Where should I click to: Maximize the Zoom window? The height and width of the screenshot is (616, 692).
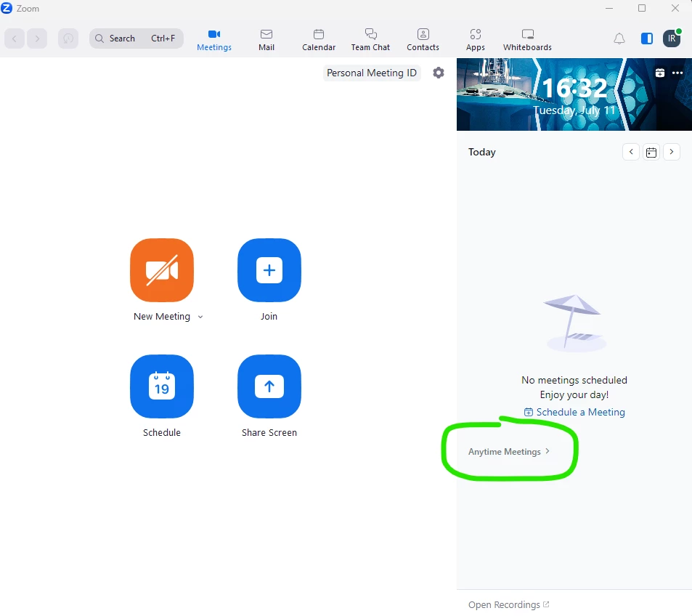(x=642, y=8)
